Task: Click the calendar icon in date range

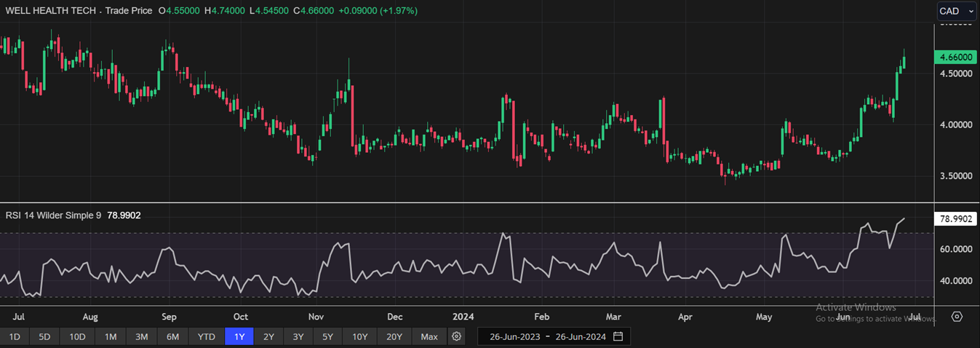Action: click(x=618, y=336)
